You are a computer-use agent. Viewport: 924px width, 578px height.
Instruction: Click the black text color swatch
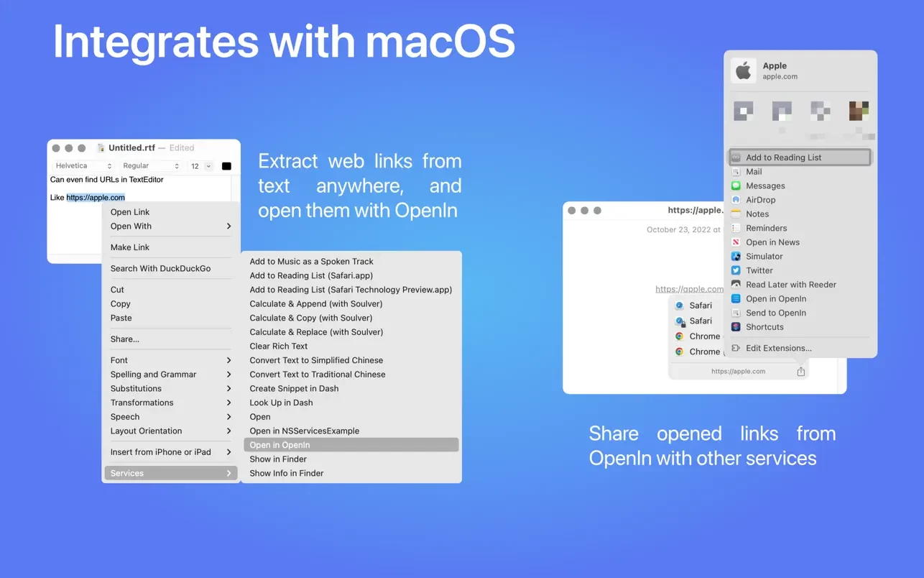[x=226, y=166]
